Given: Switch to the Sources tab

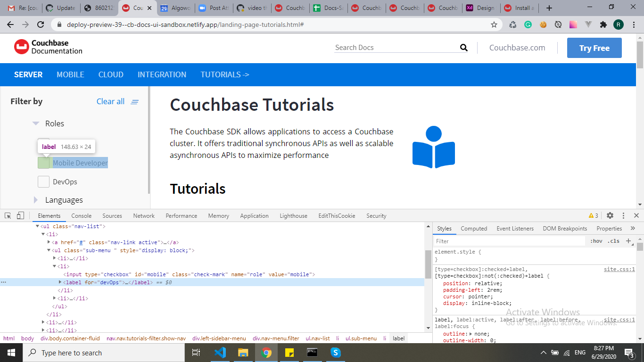Looking at the screenshot, I should point(112,216).
